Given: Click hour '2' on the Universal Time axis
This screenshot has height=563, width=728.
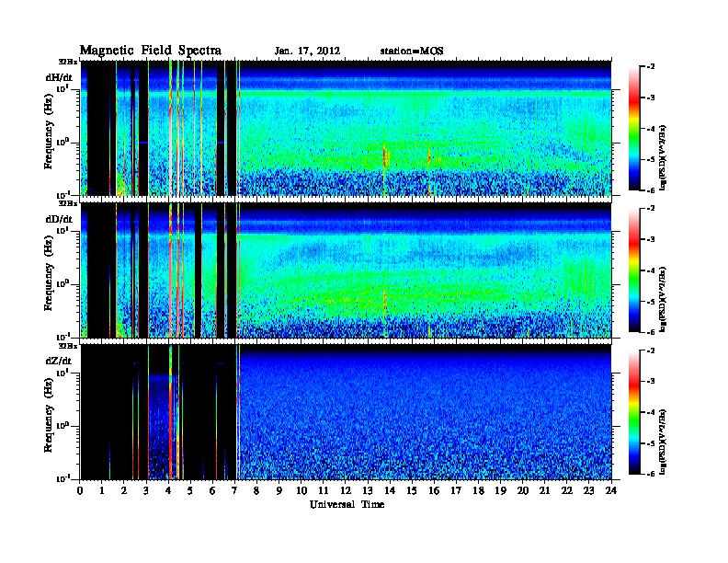Looking at the screenshot, I should click(124, 490).
